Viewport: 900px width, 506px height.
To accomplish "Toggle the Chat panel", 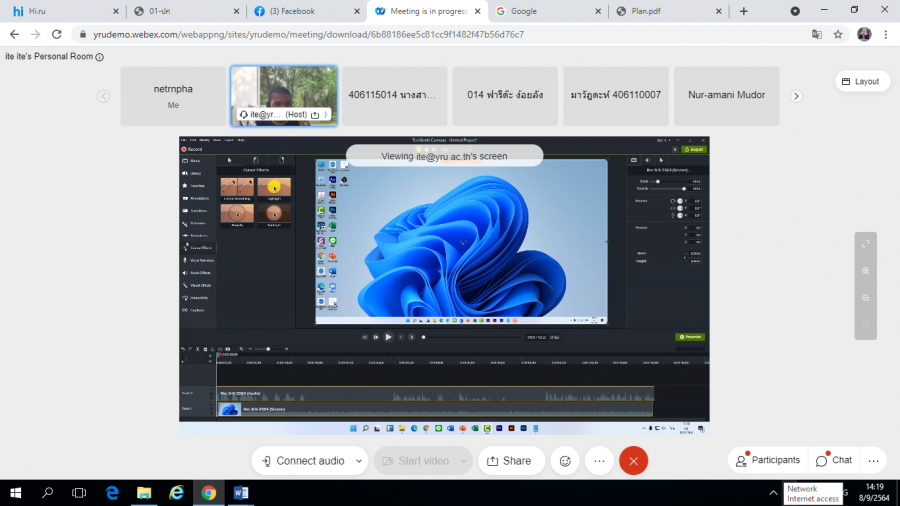I will [x=834, y=460].
